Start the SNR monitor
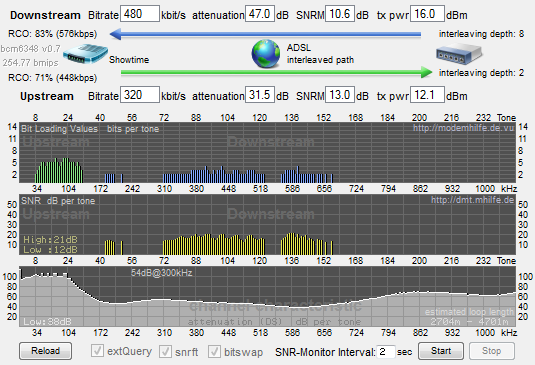 (x=441, y=351)
